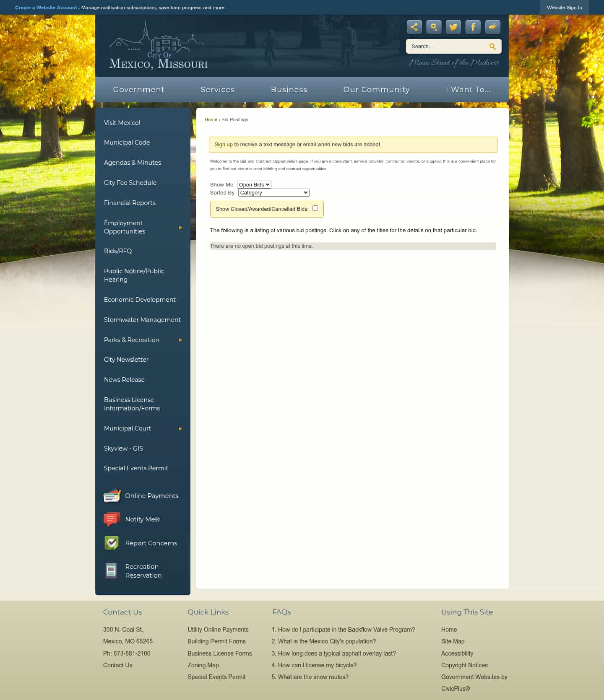The height and width of the screenshot is (700, 604).
Task: Open Municipal Code sidebar link
Action: [x=127, y=143]
